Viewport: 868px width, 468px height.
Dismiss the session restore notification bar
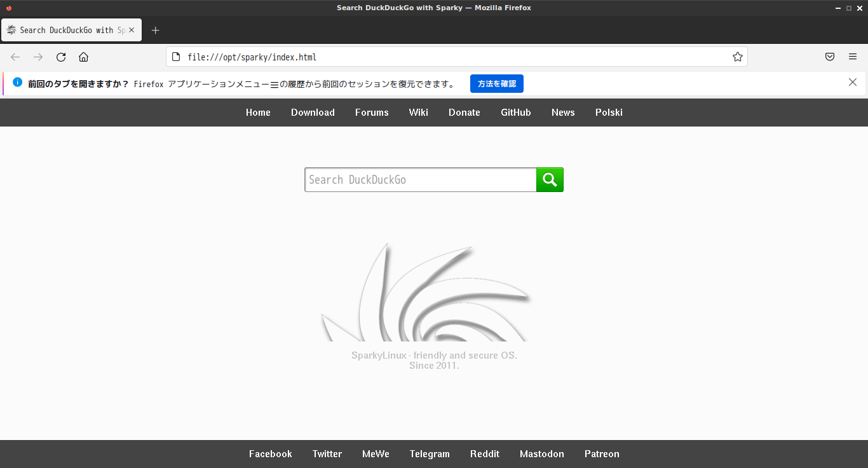click(x=853, y=82)
